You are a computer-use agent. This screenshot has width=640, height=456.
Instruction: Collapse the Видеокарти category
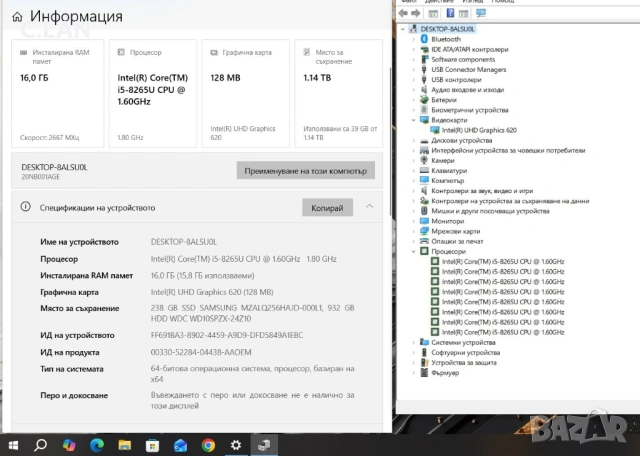pos(413,120)
